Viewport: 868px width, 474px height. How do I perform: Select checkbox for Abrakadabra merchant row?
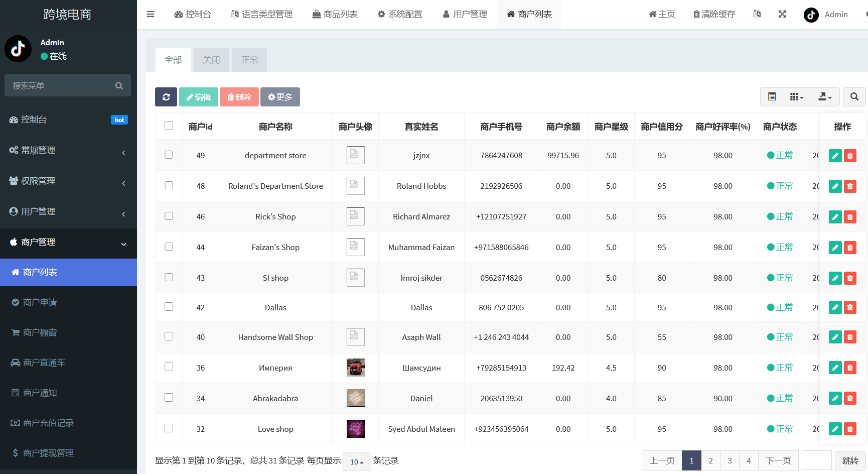pyautogui.click(x=169, y=398)
